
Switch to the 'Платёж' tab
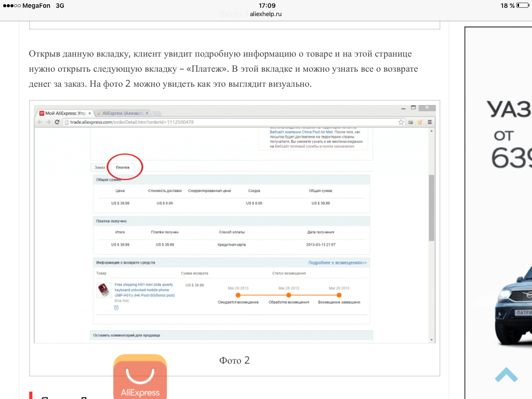pos(123,167)
